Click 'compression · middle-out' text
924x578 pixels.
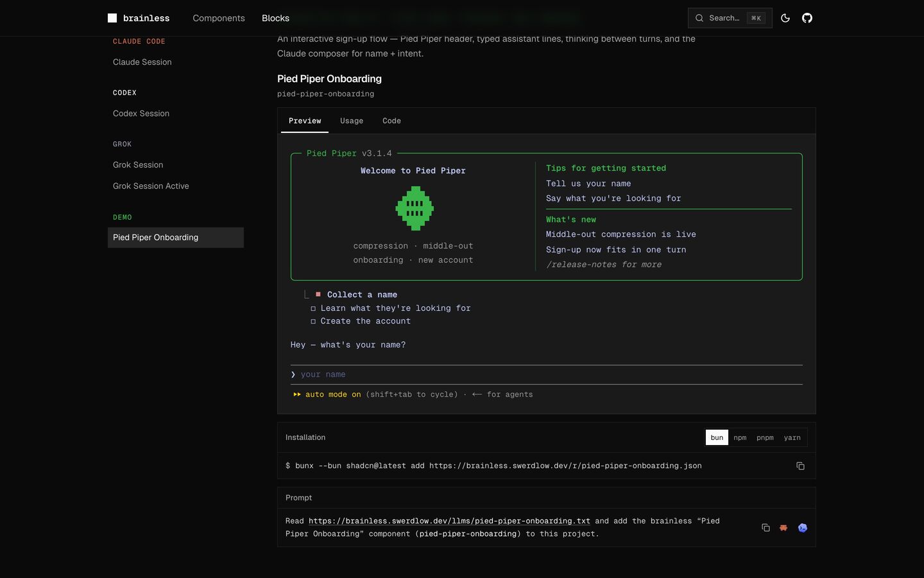pos(413,246)
